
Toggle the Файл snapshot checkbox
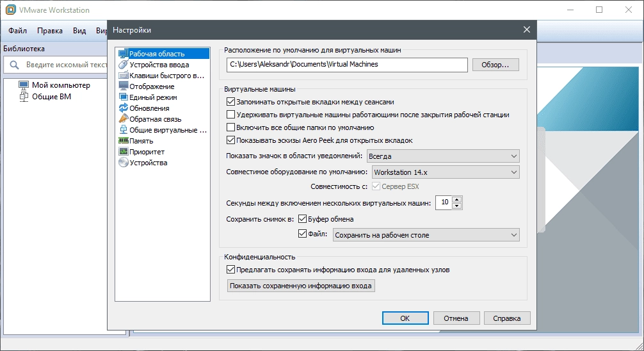302,233
